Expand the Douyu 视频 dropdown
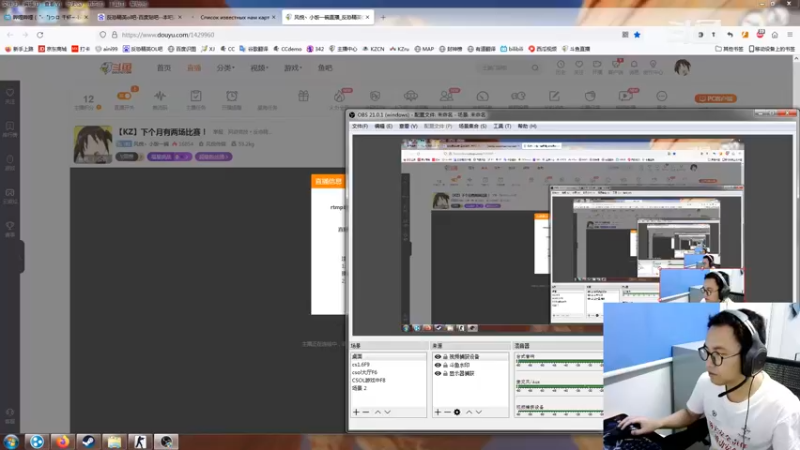This screenshot has height=450, width=800. pos(259,68)
